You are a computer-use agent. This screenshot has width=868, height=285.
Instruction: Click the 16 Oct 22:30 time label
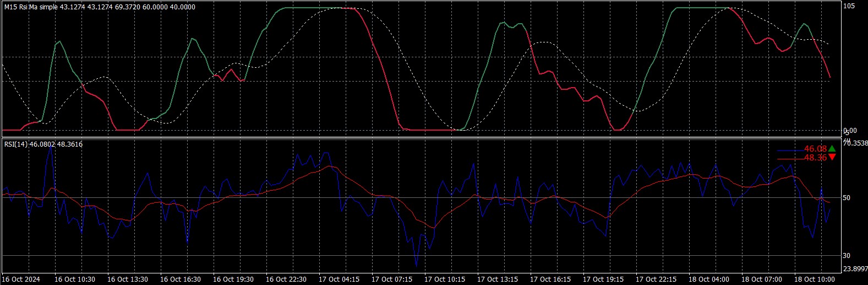(x=286, y=279)
